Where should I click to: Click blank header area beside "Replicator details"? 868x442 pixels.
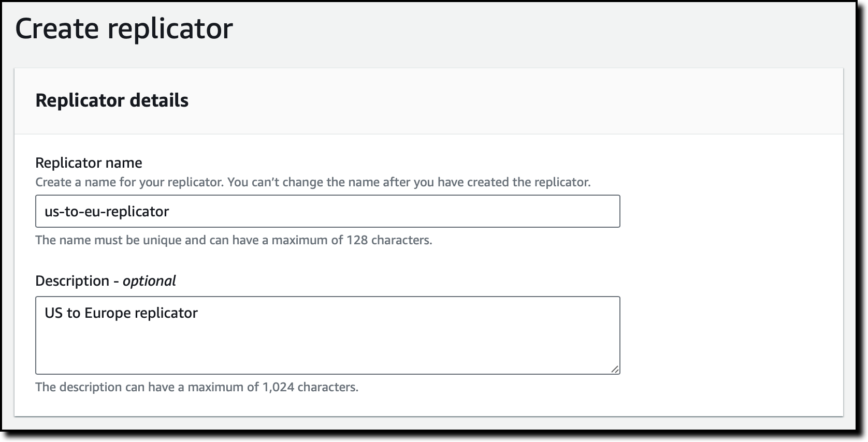[x=518, y=100]
